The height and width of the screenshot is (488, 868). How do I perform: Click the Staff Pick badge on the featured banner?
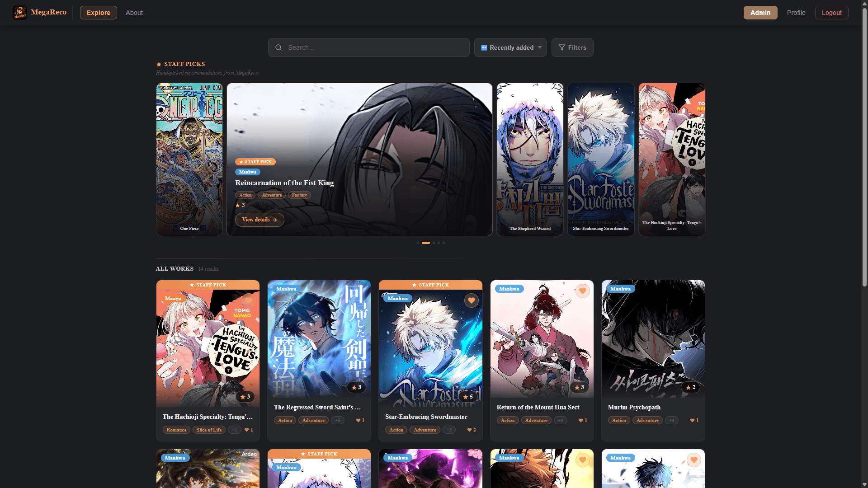pos(255,162)
